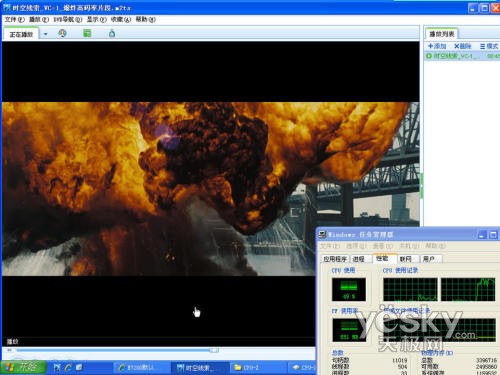Select the 播放列表 tab in the side panel

pos(442,34)
